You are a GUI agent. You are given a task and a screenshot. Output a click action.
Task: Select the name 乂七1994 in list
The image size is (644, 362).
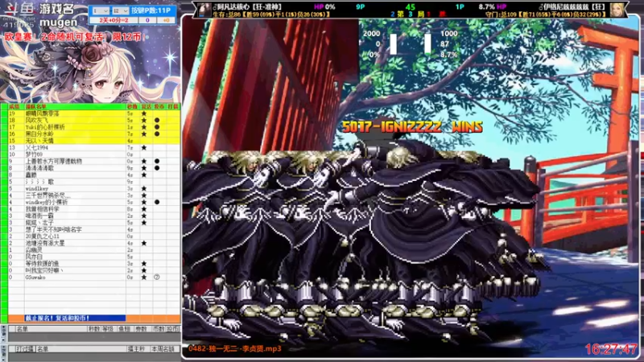tap(36, 147)
